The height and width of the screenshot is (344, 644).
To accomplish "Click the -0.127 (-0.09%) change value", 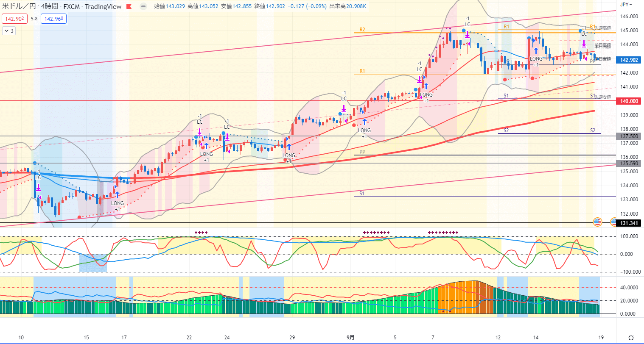I will 307,6.
